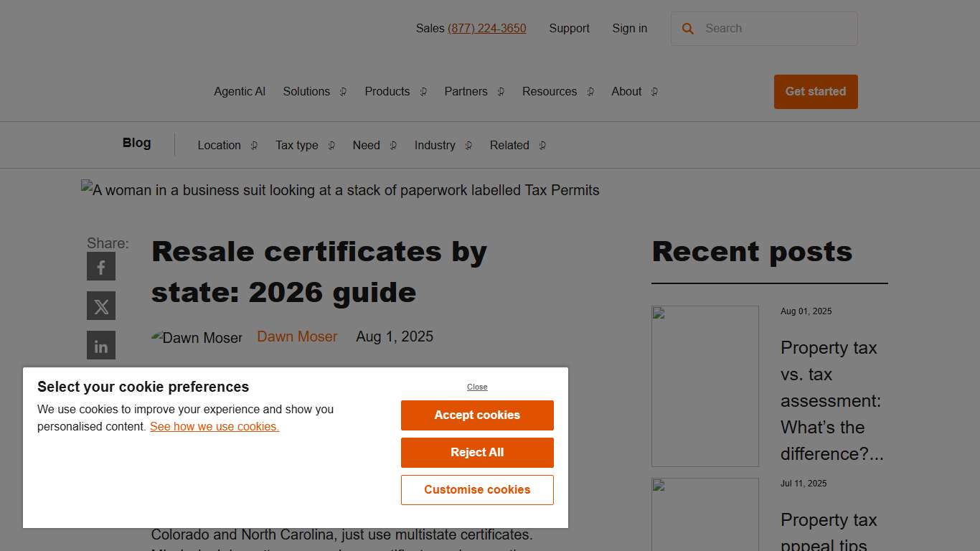Select the Agentic AI menu item
The image size is (980, 551).
(x=239, y=91)
